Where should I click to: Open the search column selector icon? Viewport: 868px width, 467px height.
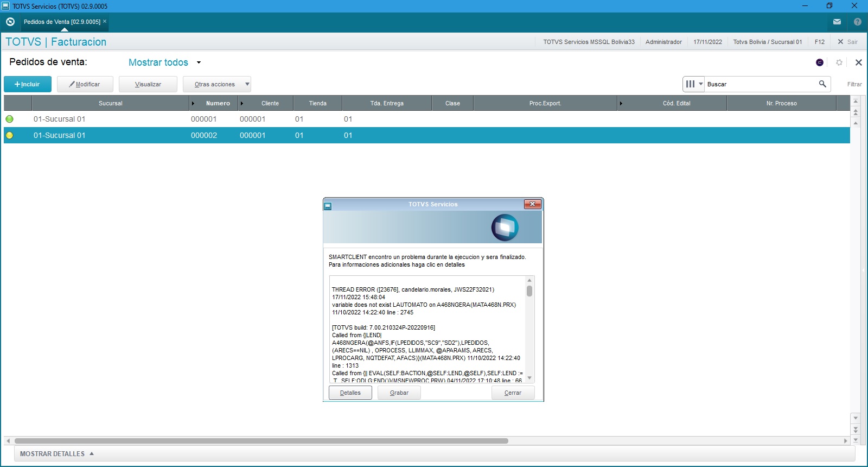click(x=693, y=84)
